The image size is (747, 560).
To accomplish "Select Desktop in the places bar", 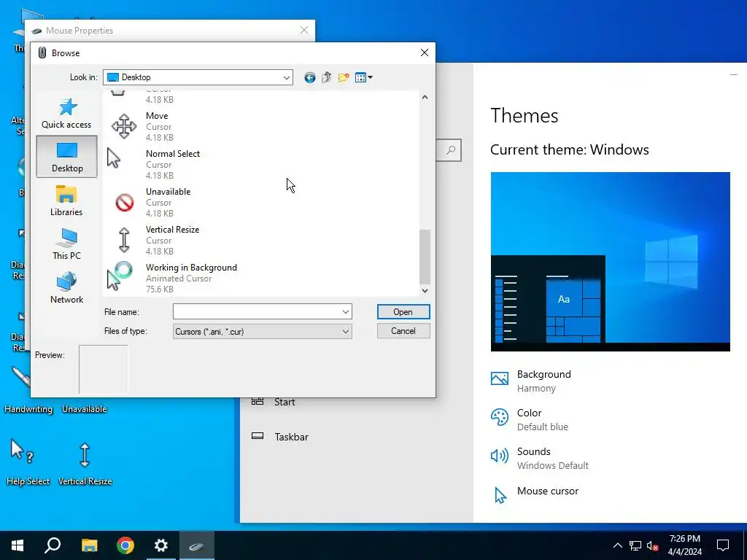I will (x=66, y=157).
